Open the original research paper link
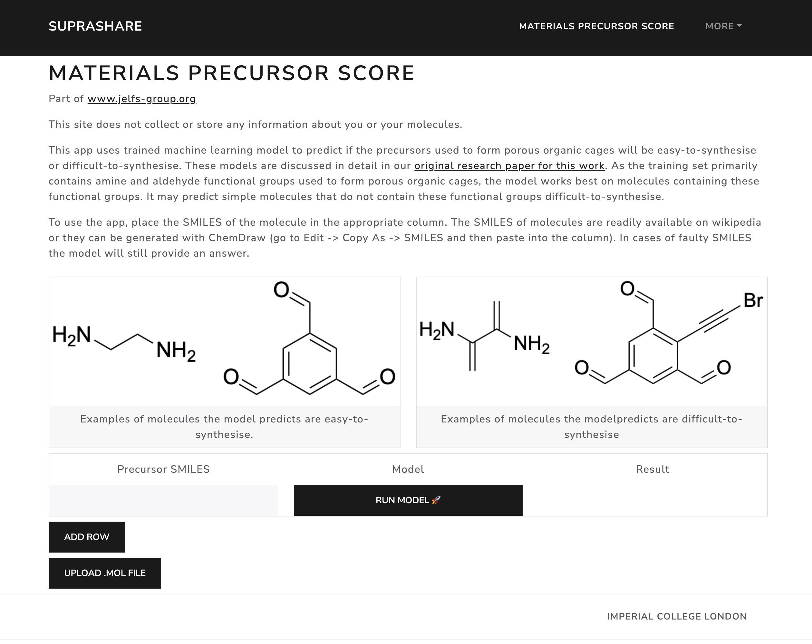 pos(509,166)
